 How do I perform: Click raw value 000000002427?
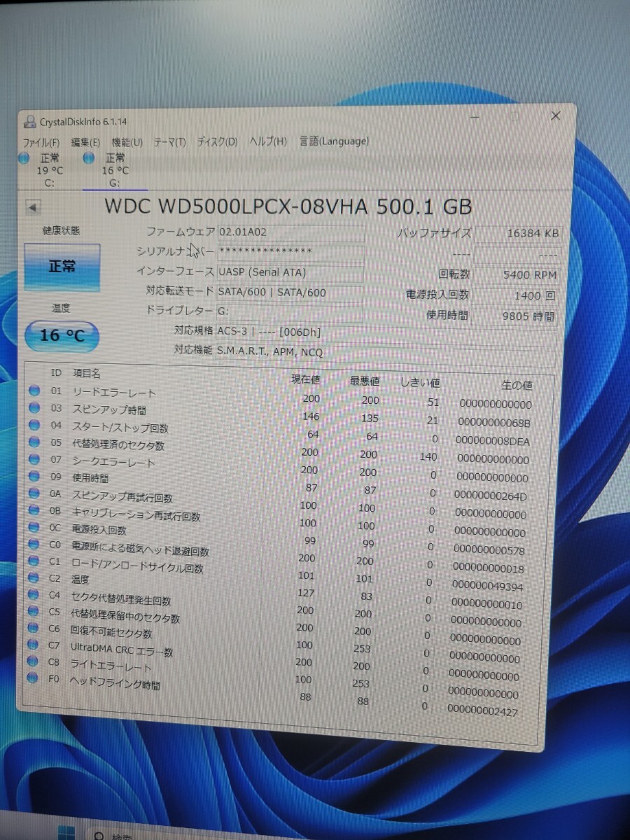484,713
